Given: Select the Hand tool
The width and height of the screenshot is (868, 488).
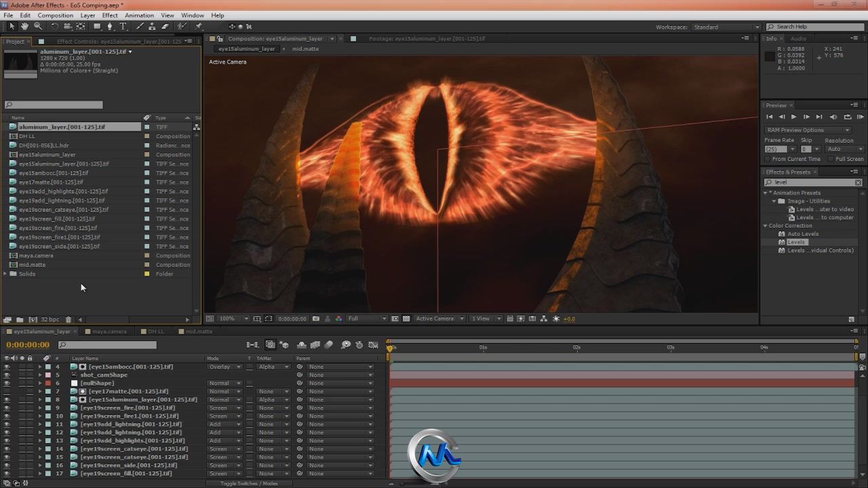Looking at the screenshot, I should coord(24,26).
